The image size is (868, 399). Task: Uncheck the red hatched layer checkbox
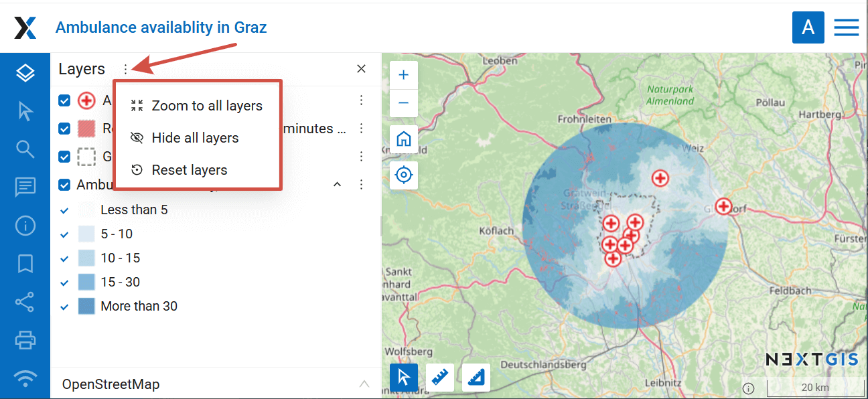point(64,129)
